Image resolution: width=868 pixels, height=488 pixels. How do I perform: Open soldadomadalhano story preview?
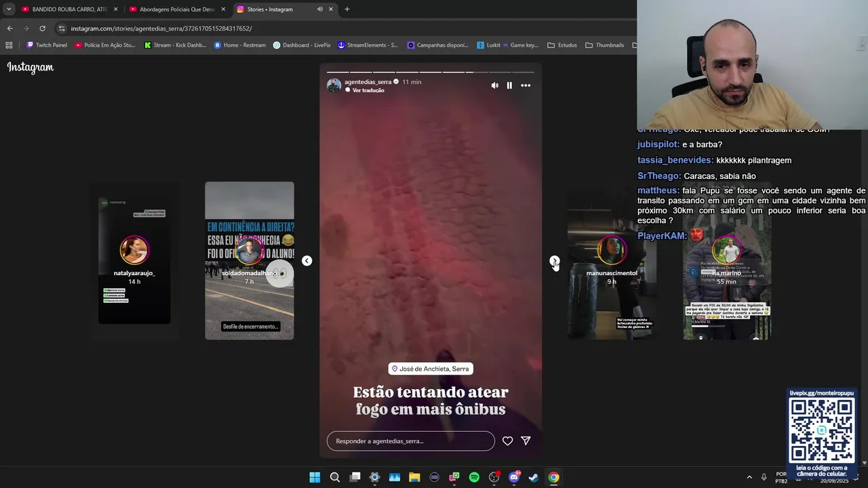tap(250, 261)
